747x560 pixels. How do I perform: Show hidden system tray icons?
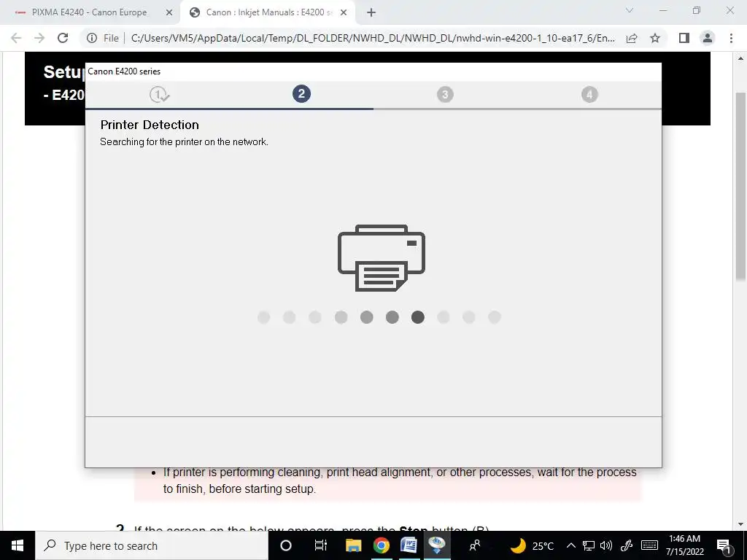tap(570, 545)
